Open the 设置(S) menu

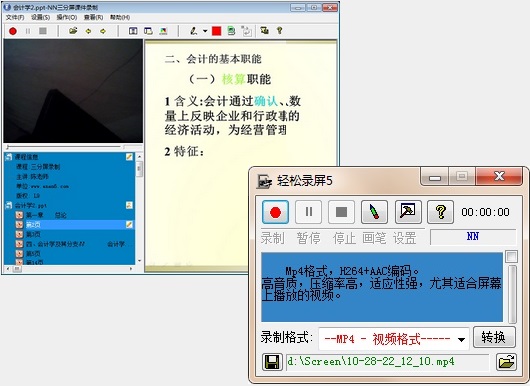coord(40,17)
